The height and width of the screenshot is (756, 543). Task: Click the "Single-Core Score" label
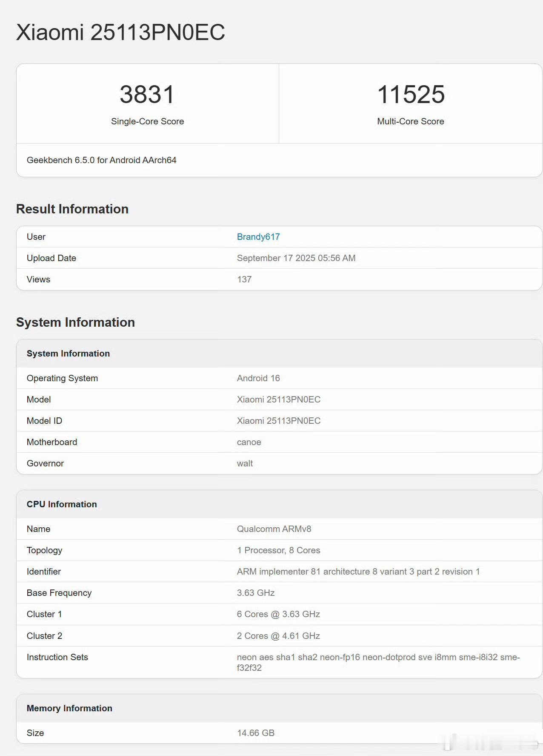147,121
